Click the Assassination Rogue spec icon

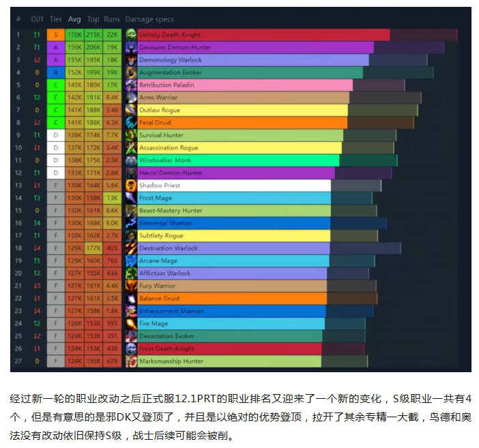[x=132, y=148]
